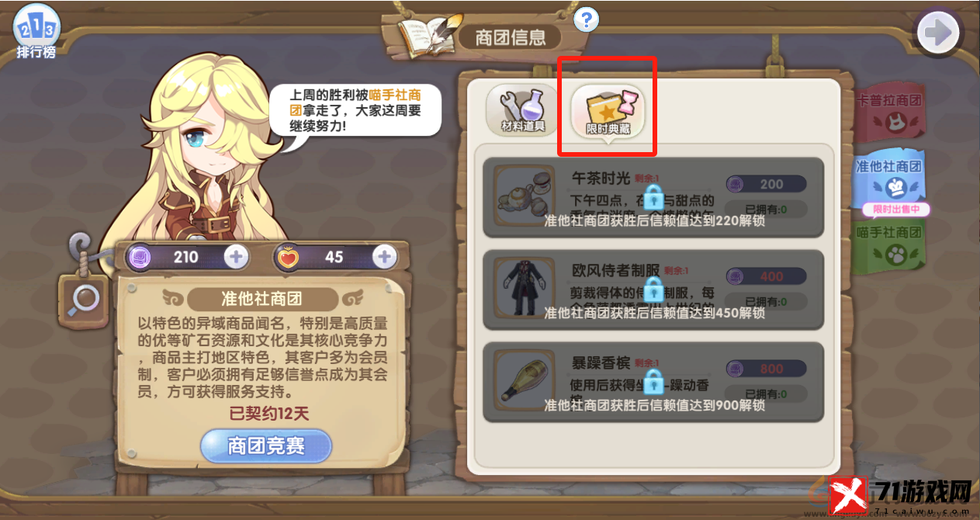This screenshot has height=520, width=980.
Task: Click the 200 price button for 午茶时光
Action: (x=766, y=184)
